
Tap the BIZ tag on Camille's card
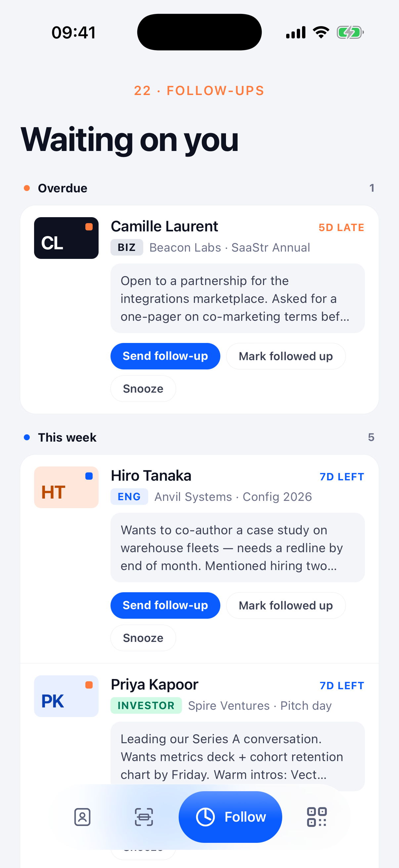click(x=127, y=247)
